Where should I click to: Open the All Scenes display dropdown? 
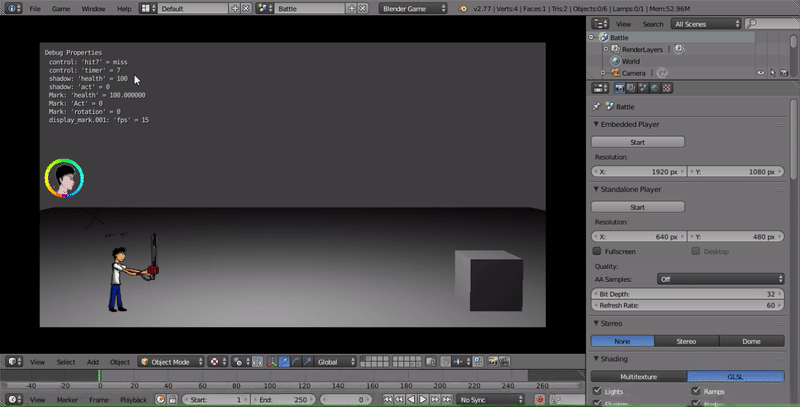tap(706, 23)
